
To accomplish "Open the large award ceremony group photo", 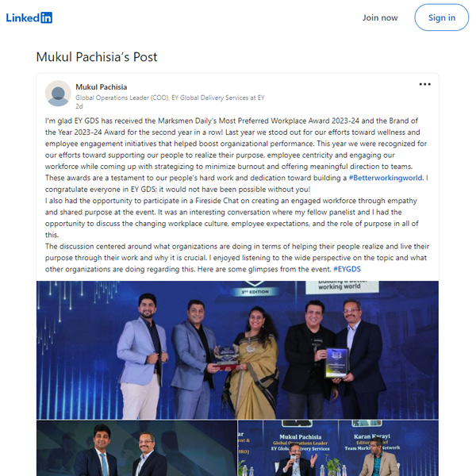I will [x=237, y=350].
